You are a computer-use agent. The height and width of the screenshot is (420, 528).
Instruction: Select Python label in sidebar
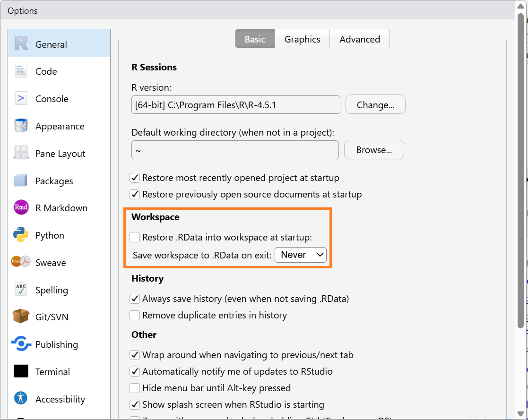tap(50, 235)
